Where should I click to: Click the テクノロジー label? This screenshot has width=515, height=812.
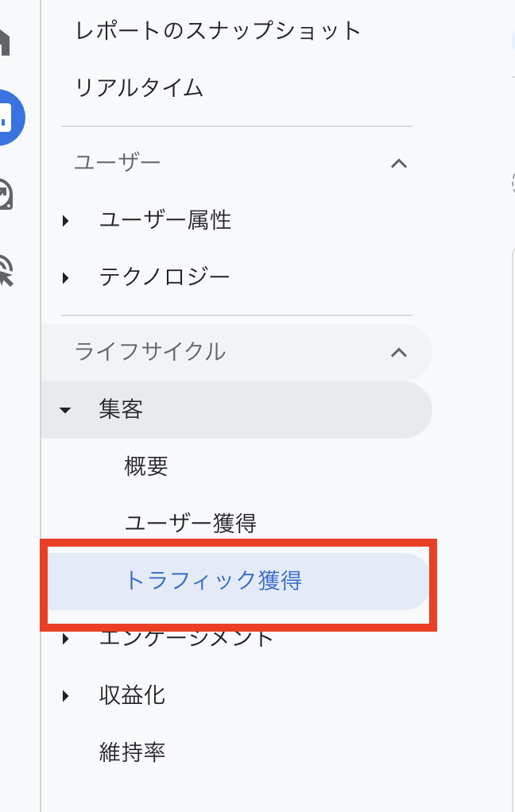point(165,277)
